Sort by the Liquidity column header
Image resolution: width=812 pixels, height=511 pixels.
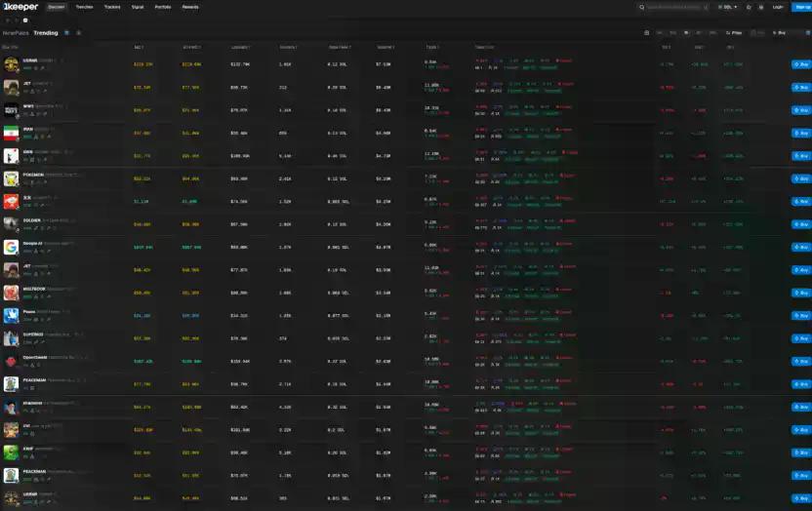(240, 47)
